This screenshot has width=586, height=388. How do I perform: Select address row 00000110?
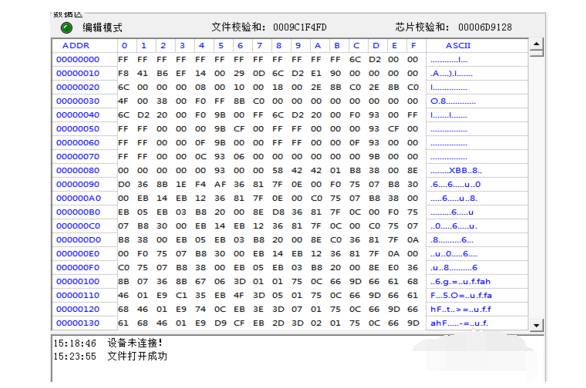78,295
